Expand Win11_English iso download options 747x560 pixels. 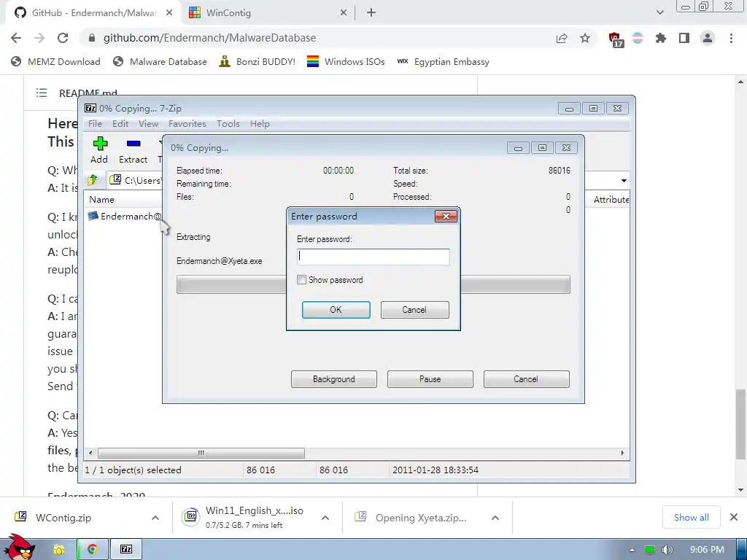325,518
